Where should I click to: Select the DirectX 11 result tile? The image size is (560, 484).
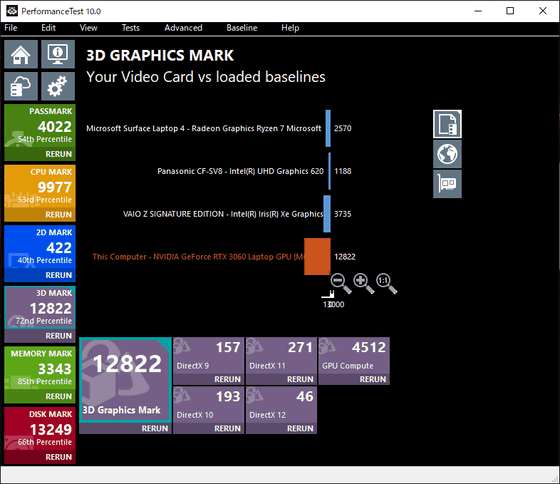pos(281,356)
